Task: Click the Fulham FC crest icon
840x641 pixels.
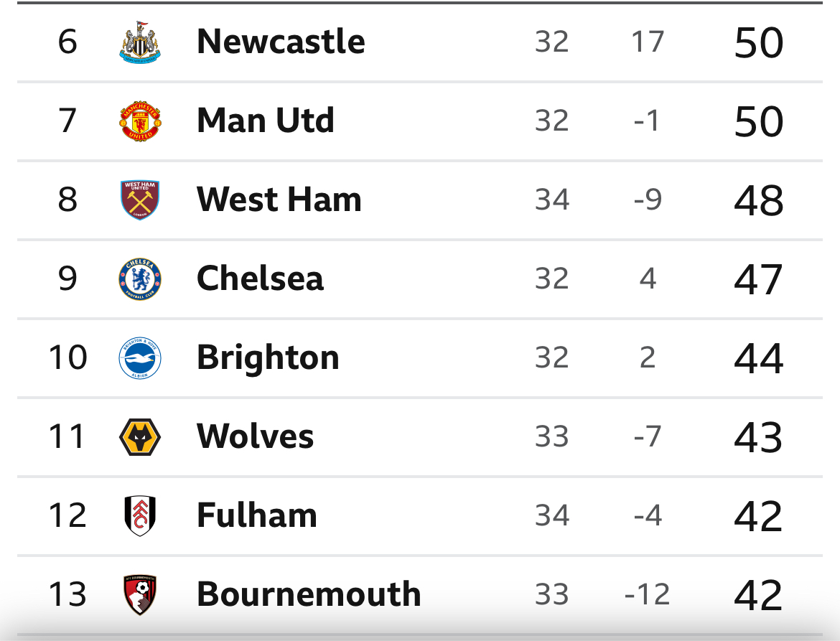Action: (140, 515)
